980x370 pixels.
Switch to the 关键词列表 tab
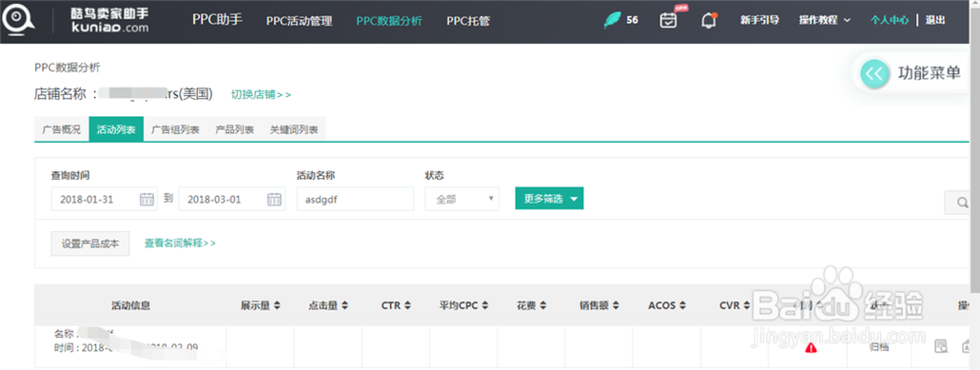point(294,129)
